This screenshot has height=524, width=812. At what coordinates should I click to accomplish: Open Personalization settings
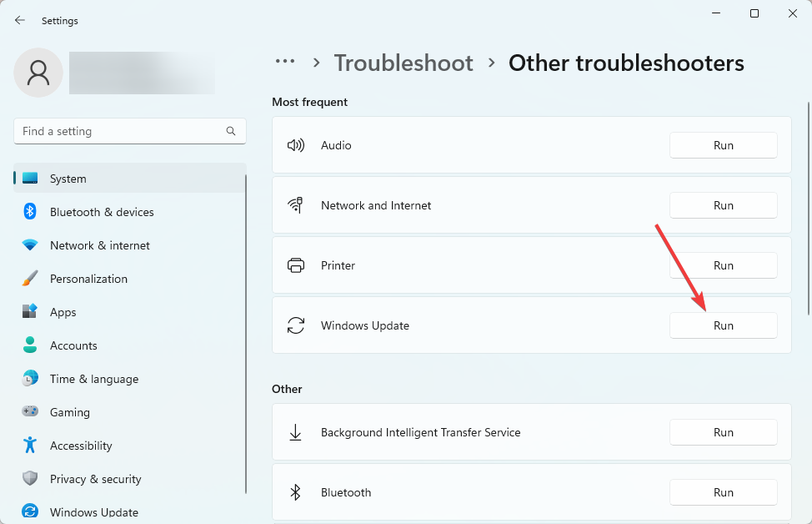point(129,279)
